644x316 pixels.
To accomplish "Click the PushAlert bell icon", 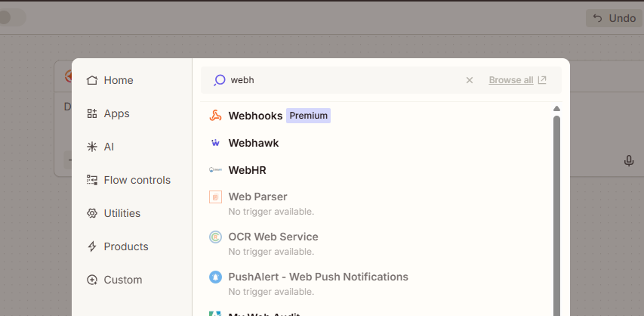I will [215, 277].
